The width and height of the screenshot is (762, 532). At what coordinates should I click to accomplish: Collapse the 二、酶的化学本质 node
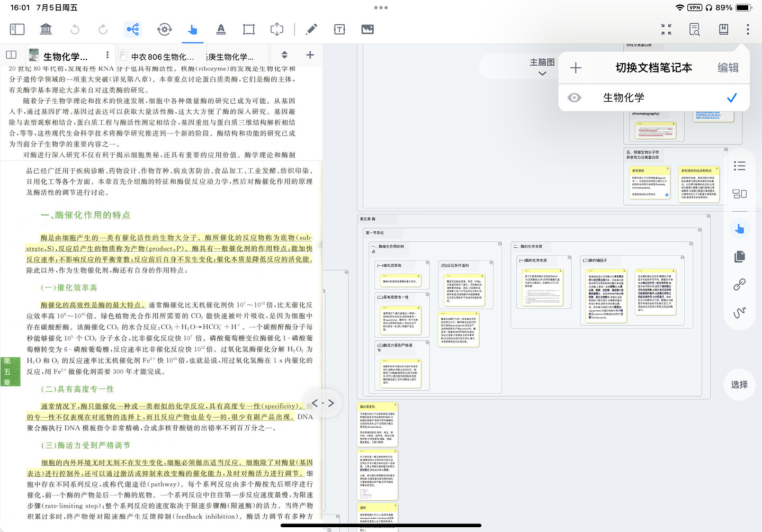[692, 244]
